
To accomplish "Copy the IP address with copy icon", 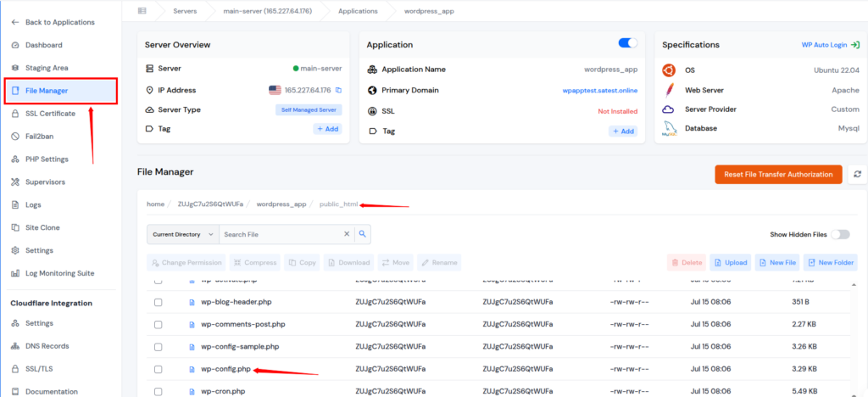I will pyautogui.click(x=339, y=90).
